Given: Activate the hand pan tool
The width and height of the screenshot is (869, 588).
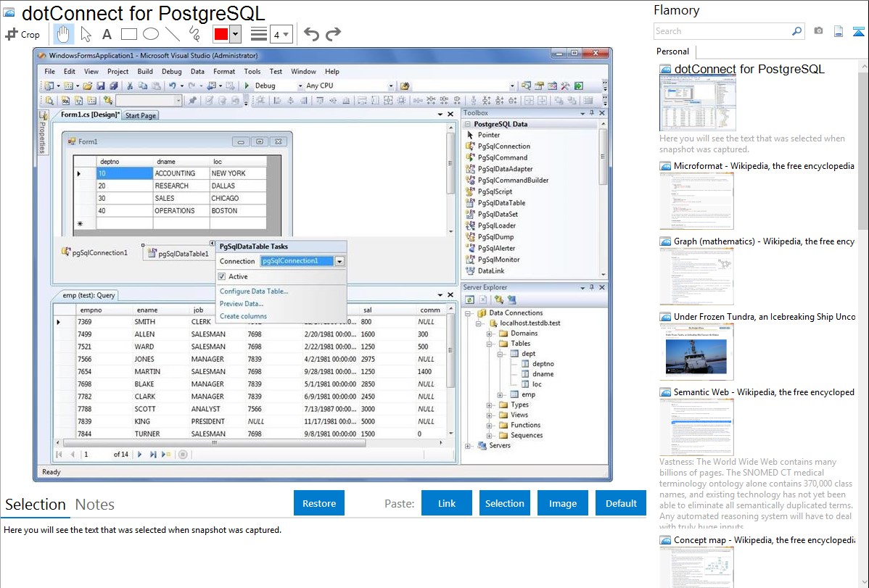Looking at the screenshot, I should (63, 34).
